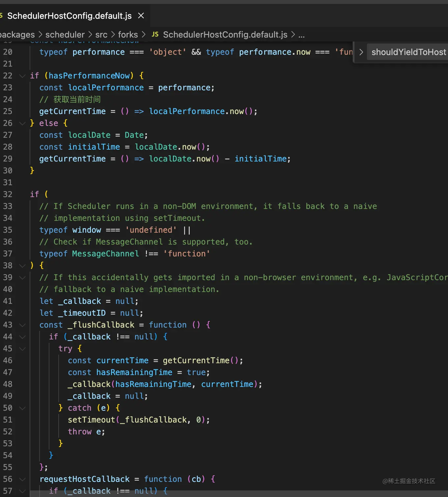Open the SchedulerHostConfig.default.js breadcrumb item
Screen dimensions: 448x497
click(225, 35)
